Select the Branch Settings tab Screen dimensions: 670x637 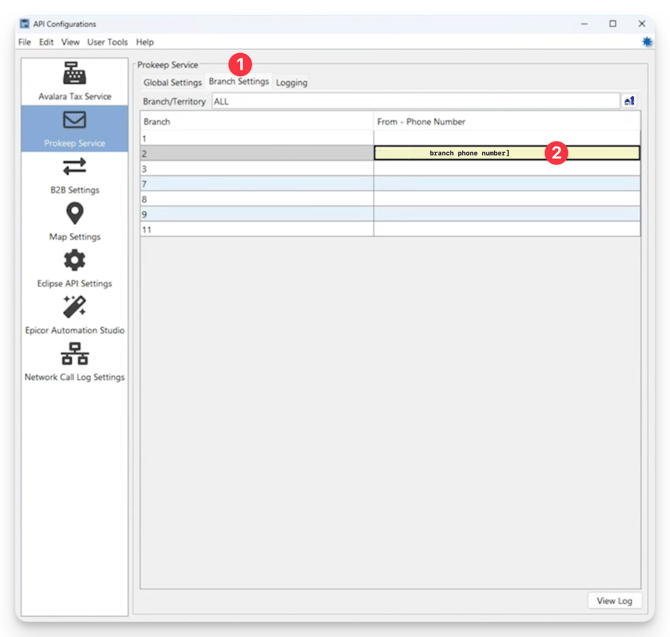pos(238,82)
